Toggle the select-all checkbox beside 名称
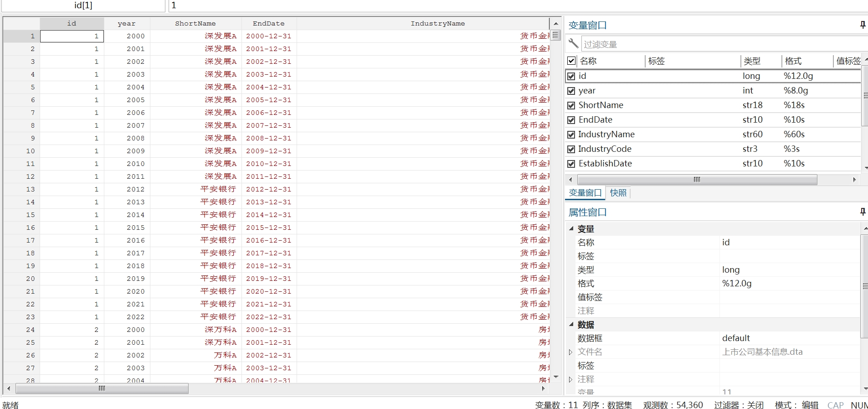 point(571,61)
